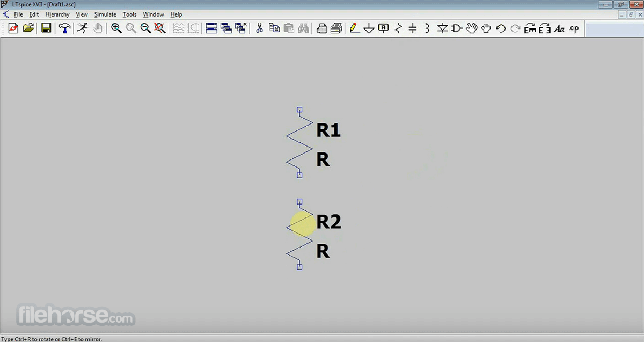Open the Component gate icon
The width and height of the screenshot is (644, 342).
click(x=457, y=28)
